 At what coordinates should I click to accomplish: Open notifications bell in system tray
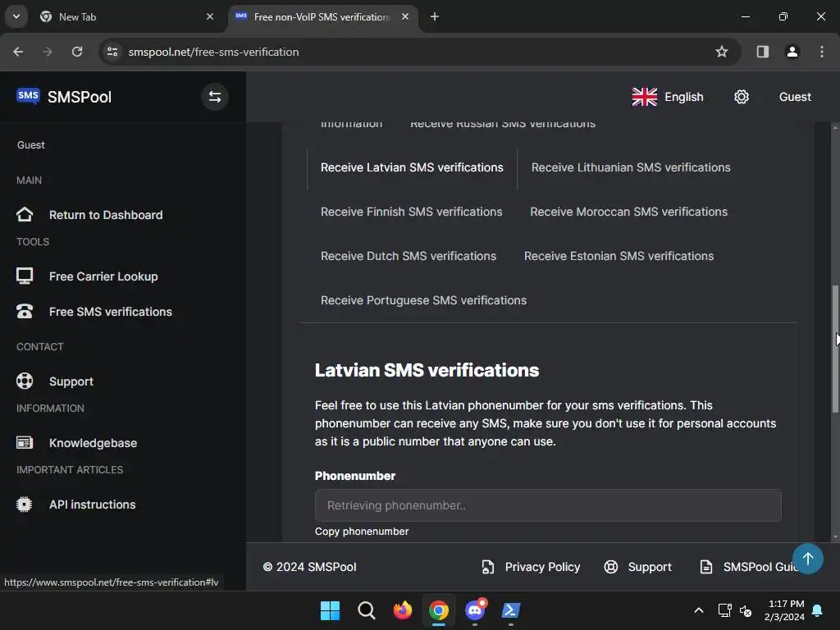[x=818, y=610]
